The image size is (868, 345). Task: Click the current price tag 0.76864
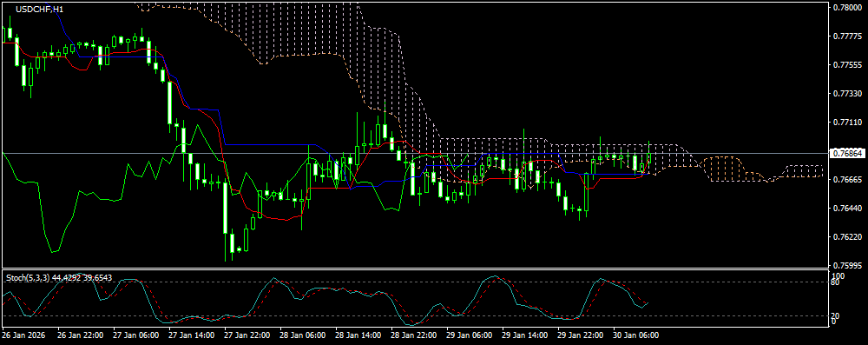[x=847, y=153]
